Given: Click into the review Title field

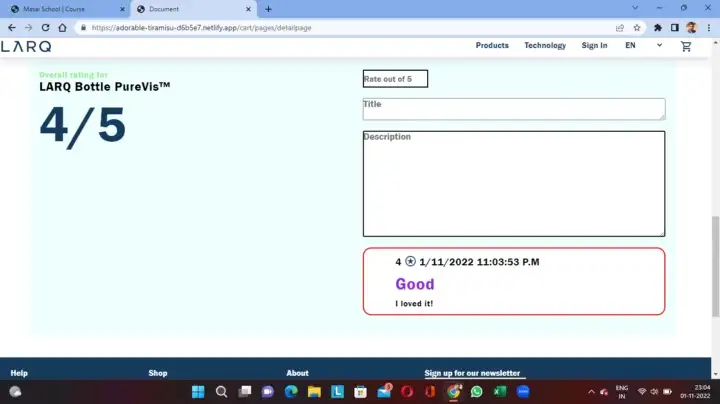Looking at the screenshot, I should coord(514,109).
